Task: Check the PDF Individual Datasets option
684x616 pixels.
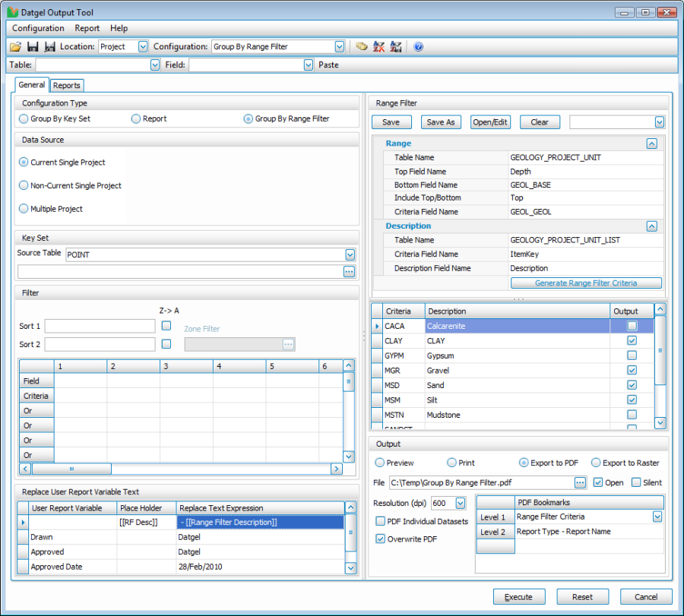Action: tap(381, 521)
